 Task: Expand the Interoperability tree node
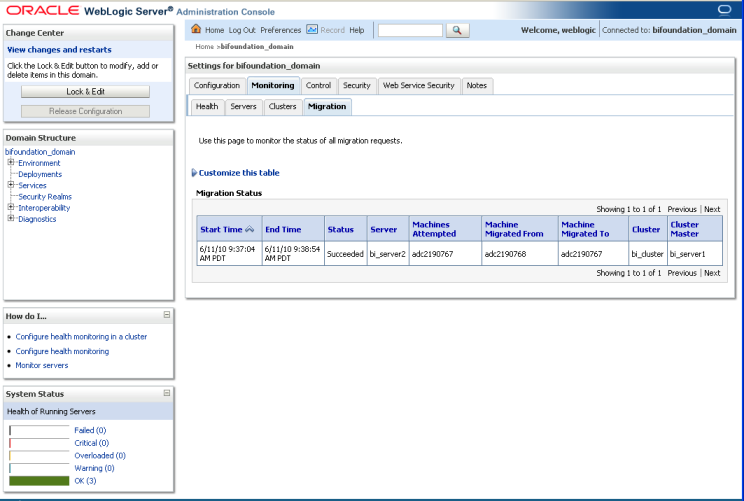tap(10, 207)
